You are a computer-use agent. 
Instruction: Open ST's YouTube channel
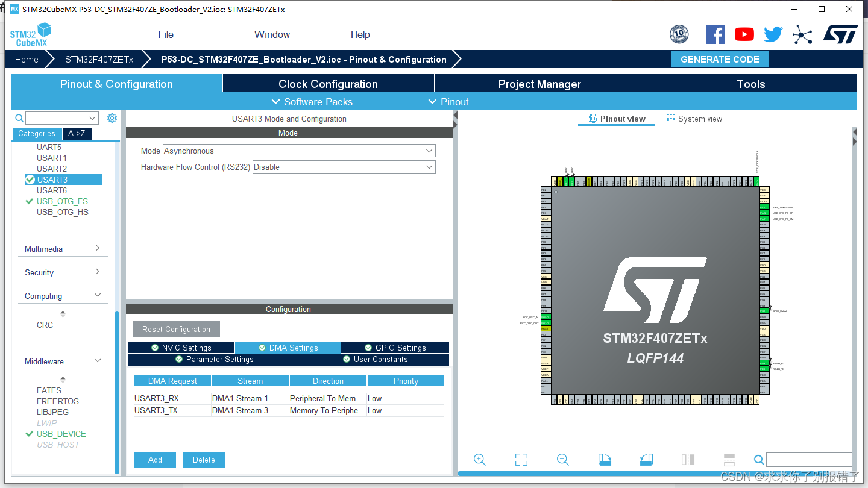coord(744,34)
